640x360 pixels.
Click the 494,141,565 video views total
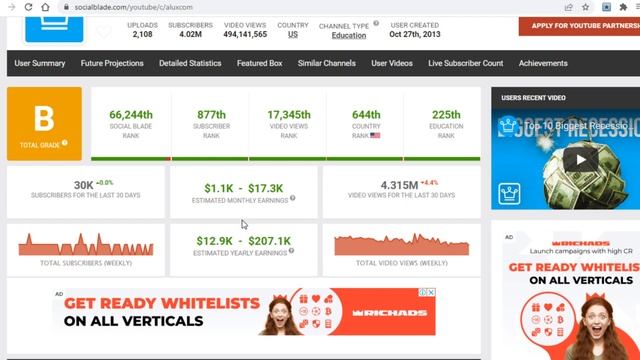pos(245,35)
